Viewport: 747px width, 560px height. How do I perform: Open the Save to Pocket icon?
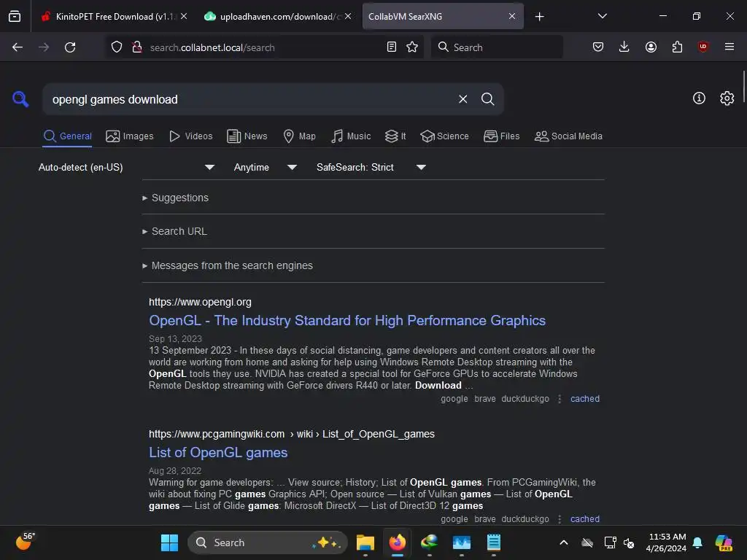pos(598,47)
